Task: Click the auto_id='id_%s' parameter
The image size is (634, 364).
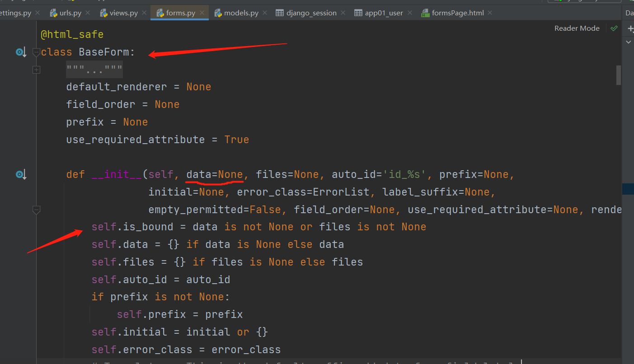Action: (380, 174)
